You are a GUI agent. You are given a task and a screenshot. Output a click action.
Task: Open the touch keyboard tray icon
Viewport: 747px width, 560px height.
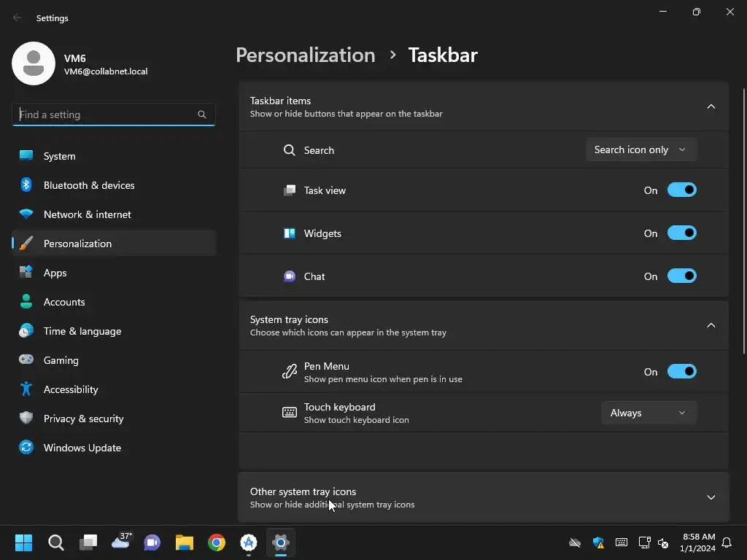[622, 542]
